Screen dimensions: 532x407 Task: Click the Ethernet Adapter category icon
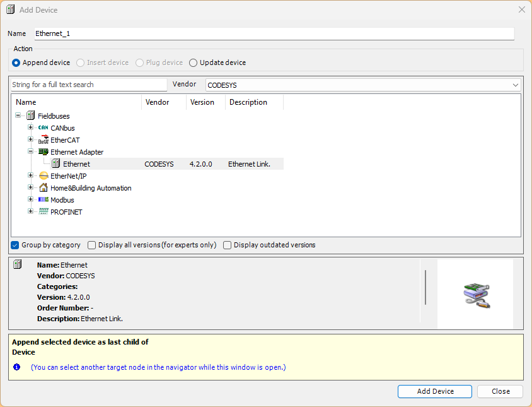point(43,152)
